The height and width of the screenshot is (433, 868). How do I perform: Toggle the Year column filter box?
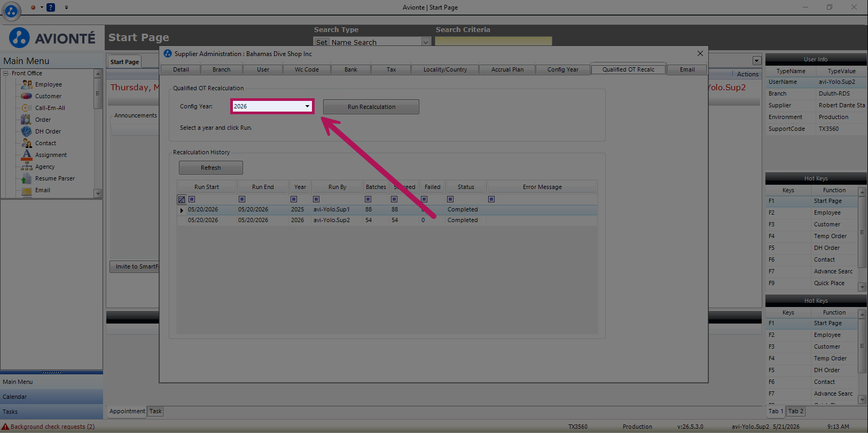[294, 199]
